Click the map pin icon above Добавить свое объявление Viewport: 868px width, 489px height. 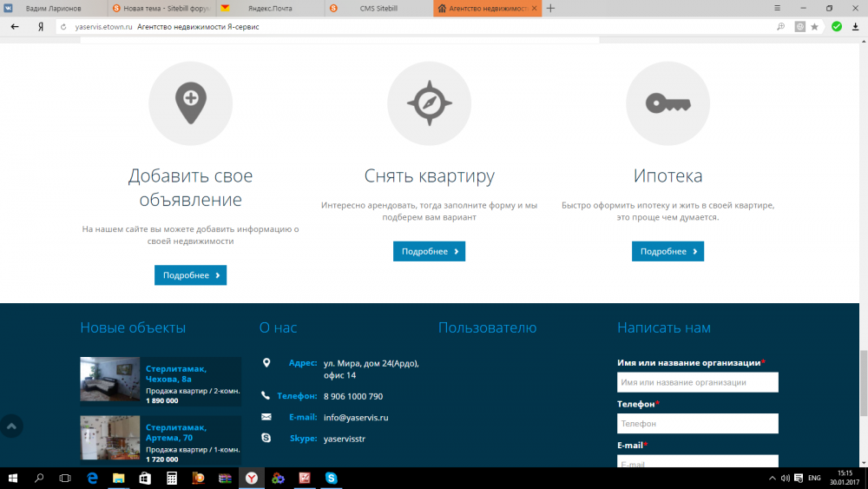pos(190,103)
